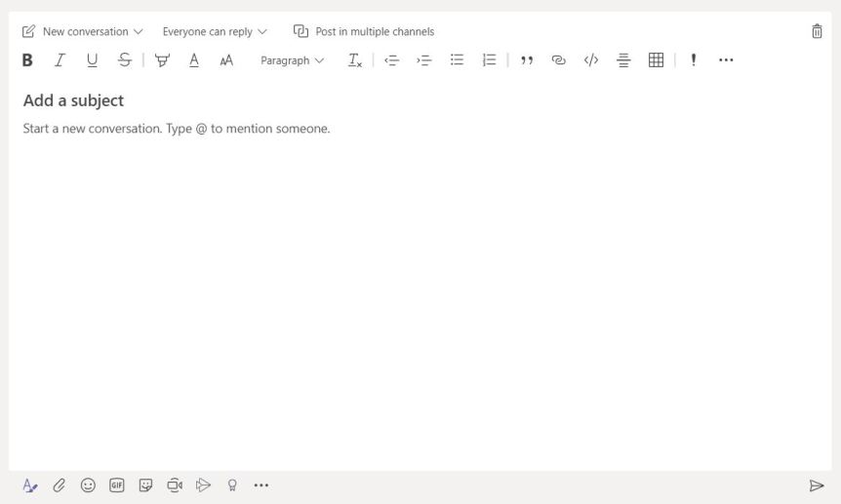The image size is (841, 504).
Task: Insert a bulleted list
Action: pyautogui.click(x=457, y=60)
